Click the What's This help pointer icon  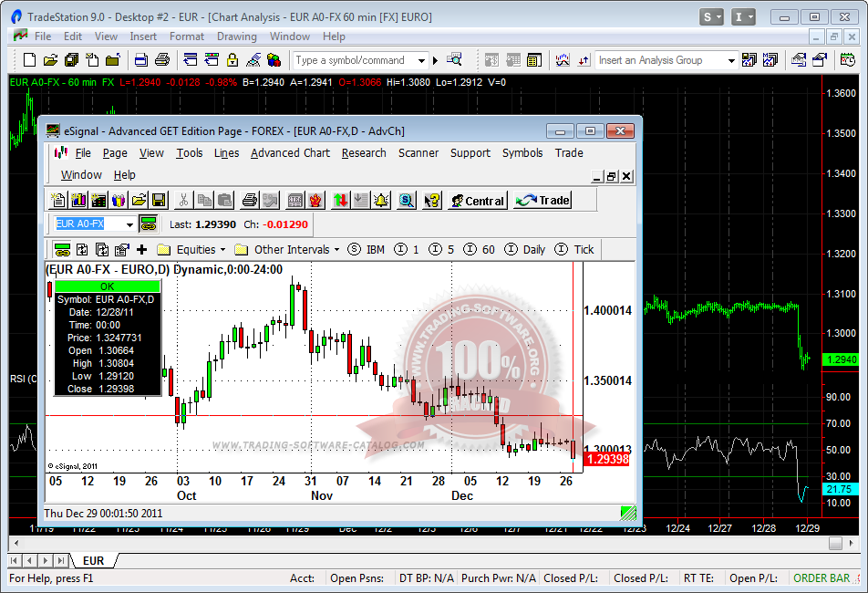pos(432,200)
